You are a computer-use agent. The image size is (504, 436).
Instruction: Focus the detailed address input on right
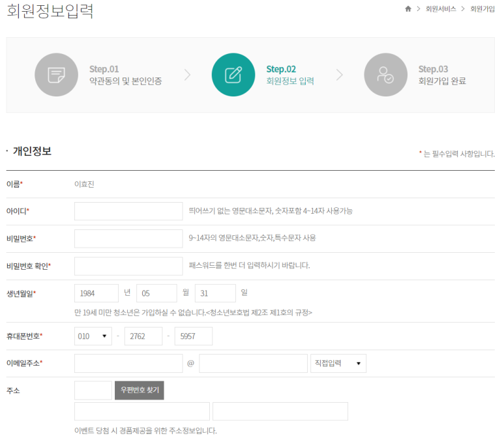(280, 411)
